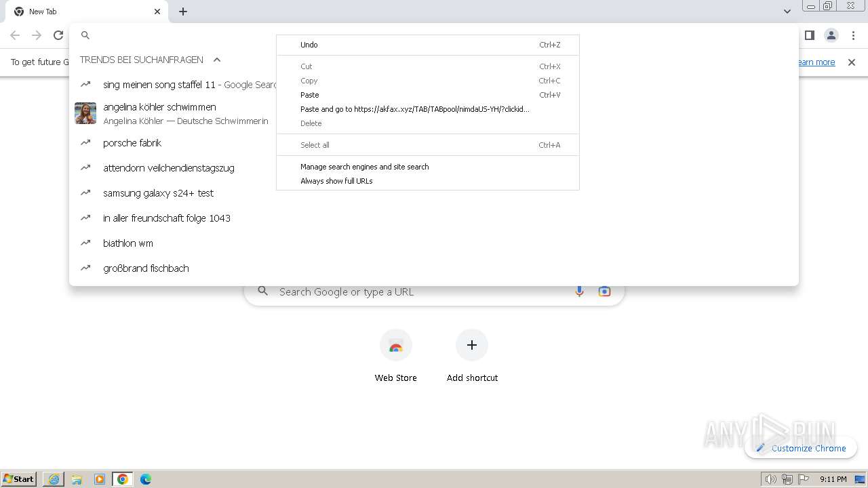Choose Select all in context menu
Screen dimensions: 868x488
tap(428, 145)
